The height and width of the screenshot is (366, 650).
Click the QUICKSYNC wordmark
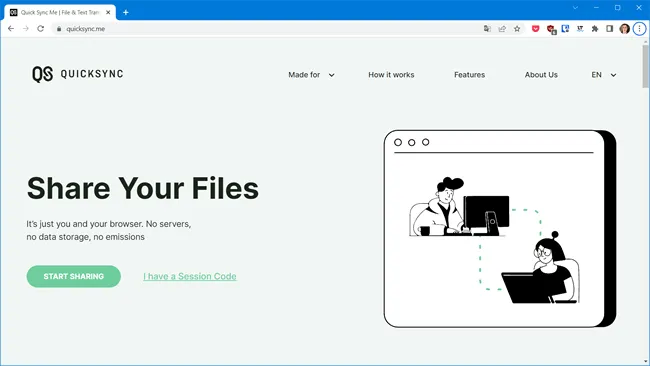coord(92,74)
